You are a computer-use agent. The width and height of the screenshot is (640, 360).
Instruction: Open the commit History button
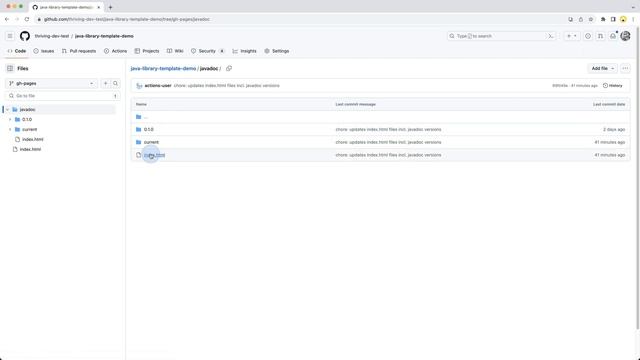pyautogui.click(x=613, y=86)
